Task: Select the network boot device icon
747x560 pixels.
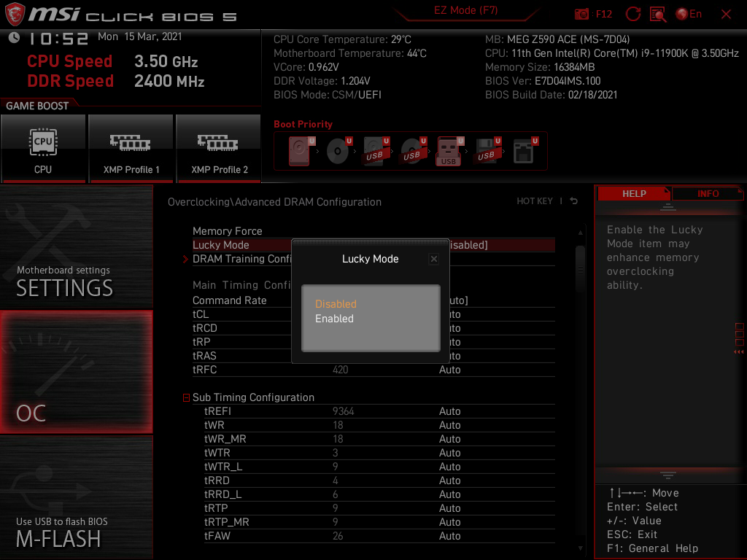Action: (525, 152)
